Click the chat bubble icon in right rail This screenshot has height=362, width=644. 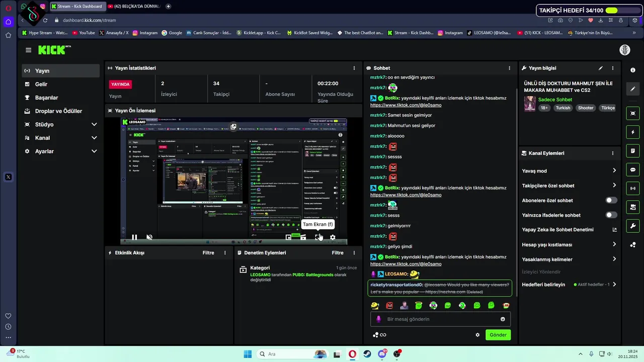633,169
